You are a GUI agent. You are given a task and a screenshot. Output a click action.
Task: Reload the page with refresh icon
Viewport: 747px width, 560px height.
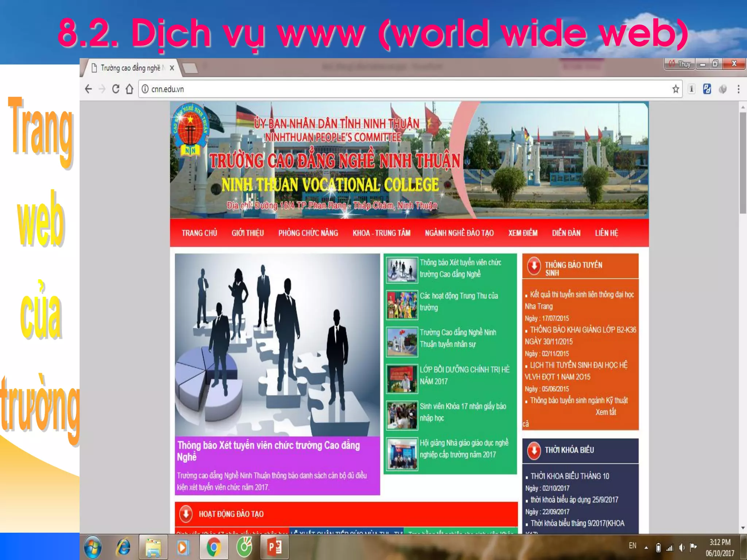pos(116,89)
